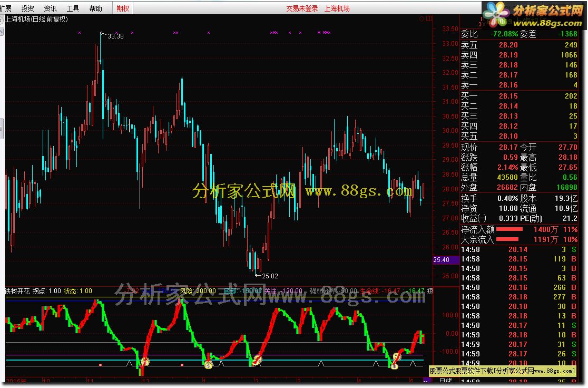Select the 期权 tab

pos(123,8)
